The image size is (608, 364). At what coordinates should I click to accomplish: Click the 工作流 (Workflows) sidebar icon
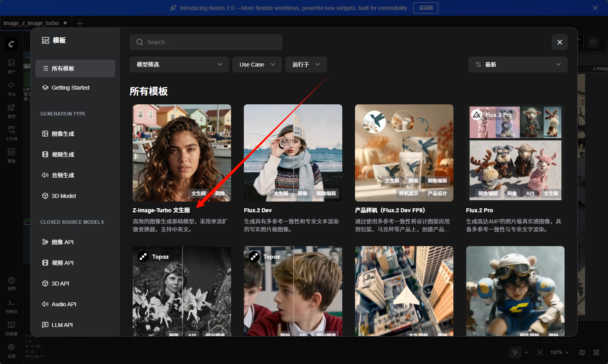[x=11, y=133]
